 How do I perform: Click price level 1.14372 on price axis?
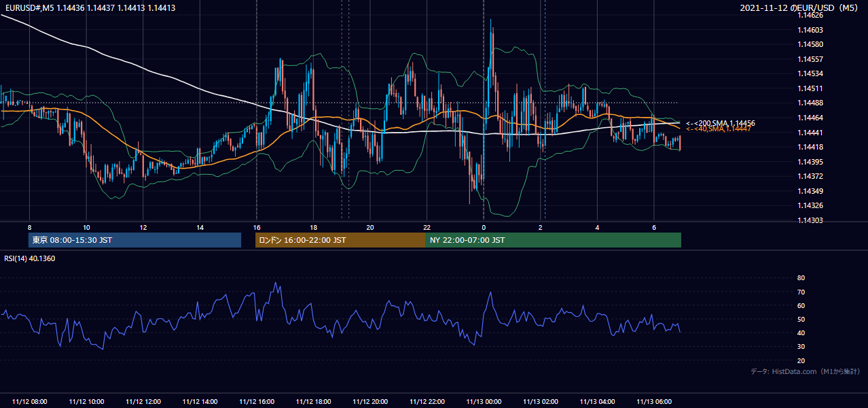(810, 176)
